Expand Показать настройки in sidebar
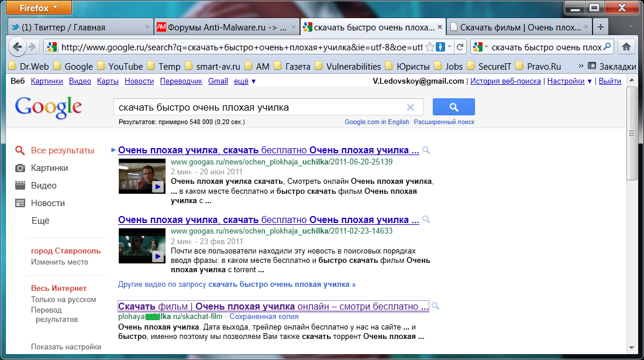Screen dimensions: 644x360 tap(66, 347)
